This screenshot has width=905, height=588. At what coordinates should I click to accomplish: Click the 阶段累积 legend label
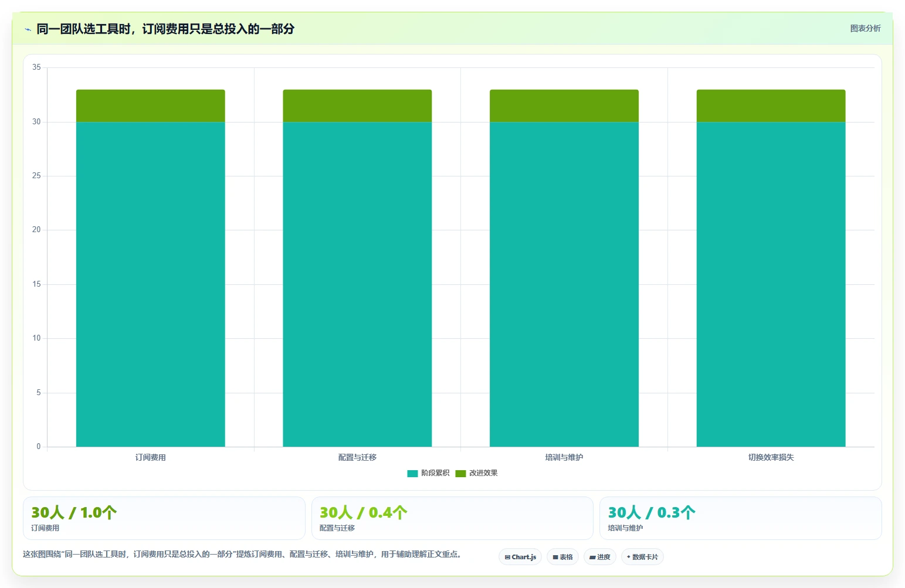click(435, 473)
